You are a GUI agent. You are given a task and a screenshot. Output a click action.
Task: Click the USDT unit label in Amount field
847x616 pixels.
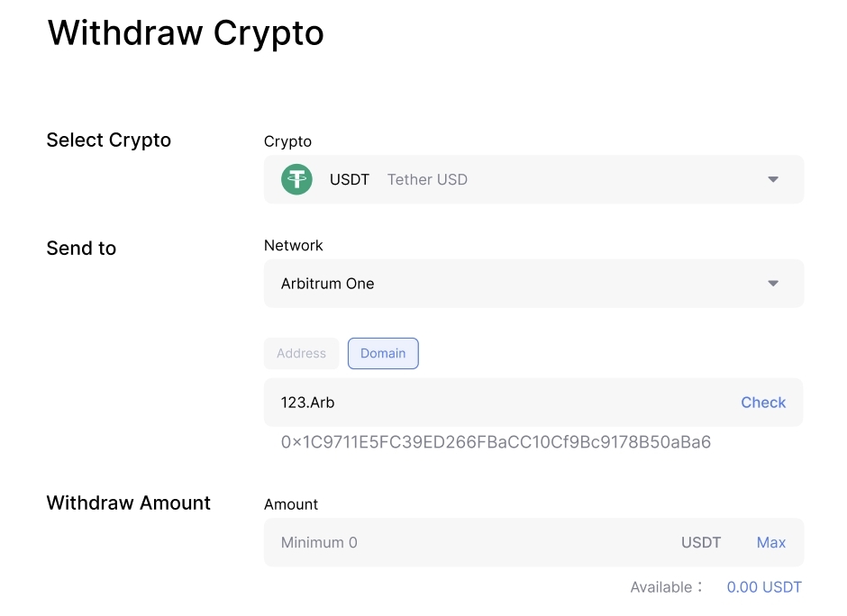click(x=701, y=542)
